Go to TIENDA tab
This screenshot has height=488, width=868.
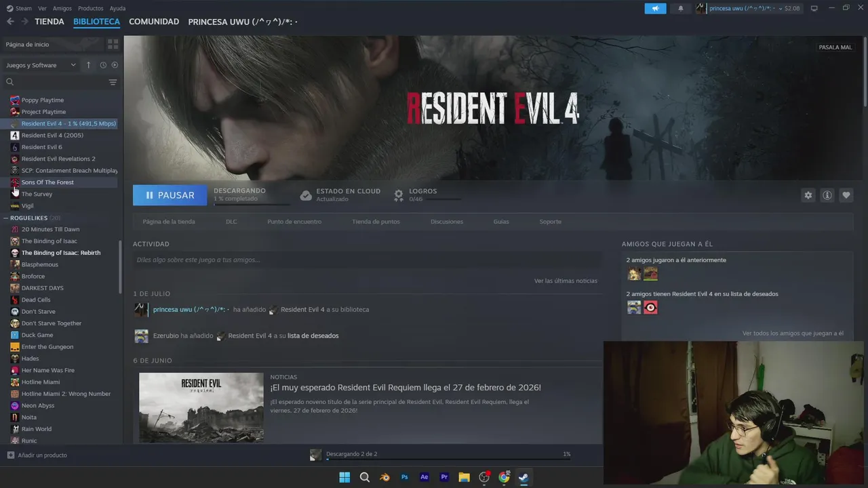coord(50,22)
